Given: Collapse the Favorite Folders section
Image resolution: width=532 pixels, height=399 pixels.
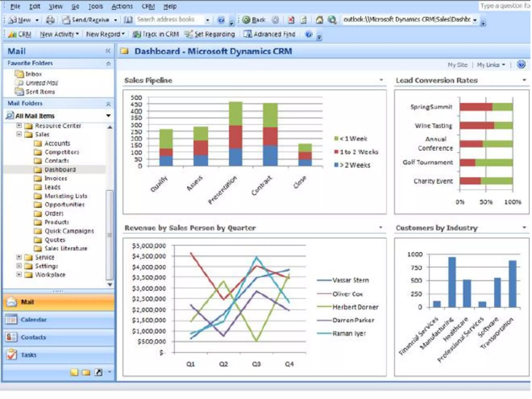Looking at the screenshot, I should (108, 63).
